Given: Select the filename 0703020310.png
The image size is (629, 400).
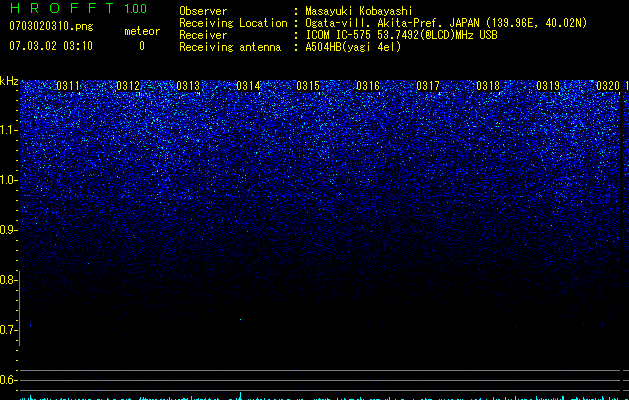Looking at the screenshot, I should 51,26.
